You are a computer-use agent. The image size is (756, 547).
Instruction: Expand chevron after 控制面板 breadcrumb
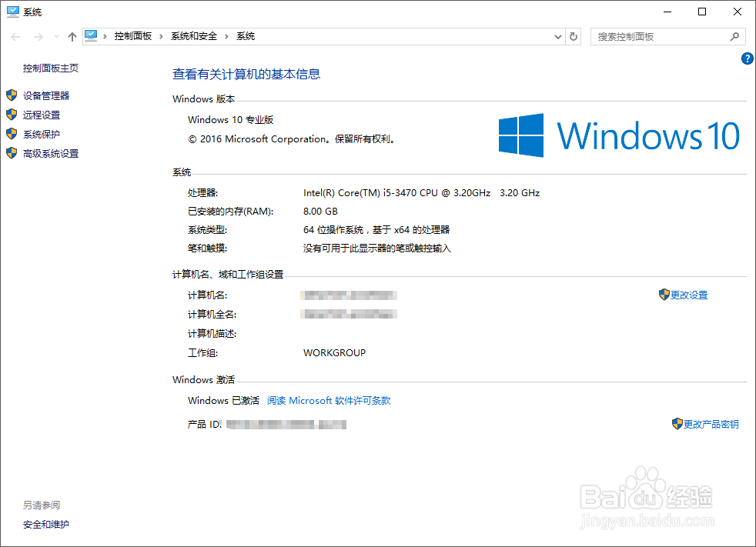tap(161, 37)
